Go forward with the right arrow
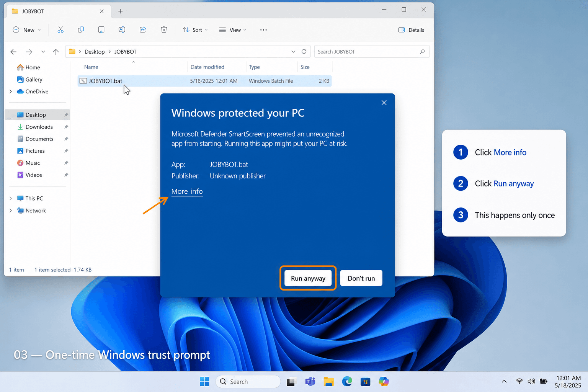Screen dimensions: 588x392 pos(29,52)
